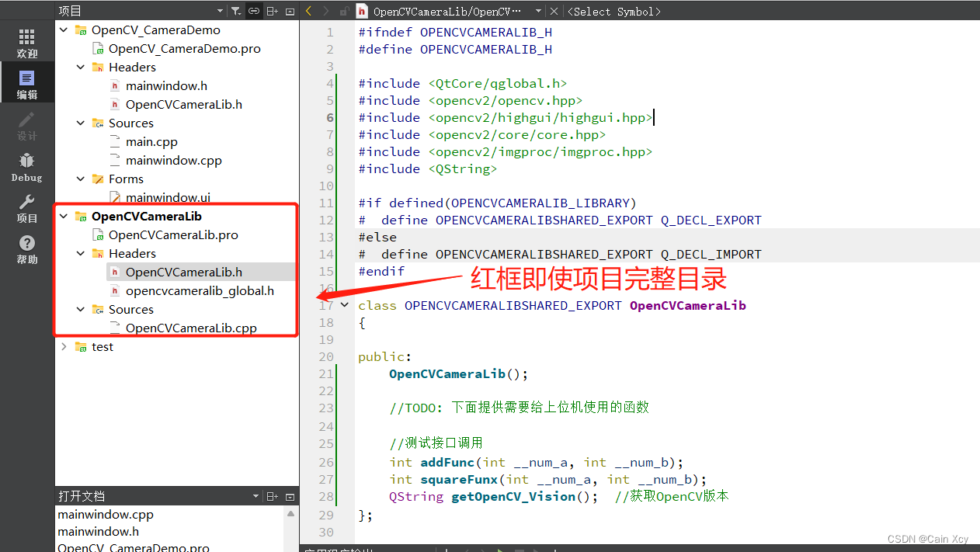Viewport: 980px width, 552px height.
Task: Select OpenCVCameraLib.h under OpenCV_CameraDemo Headers
Action: [x=184, y=104]
